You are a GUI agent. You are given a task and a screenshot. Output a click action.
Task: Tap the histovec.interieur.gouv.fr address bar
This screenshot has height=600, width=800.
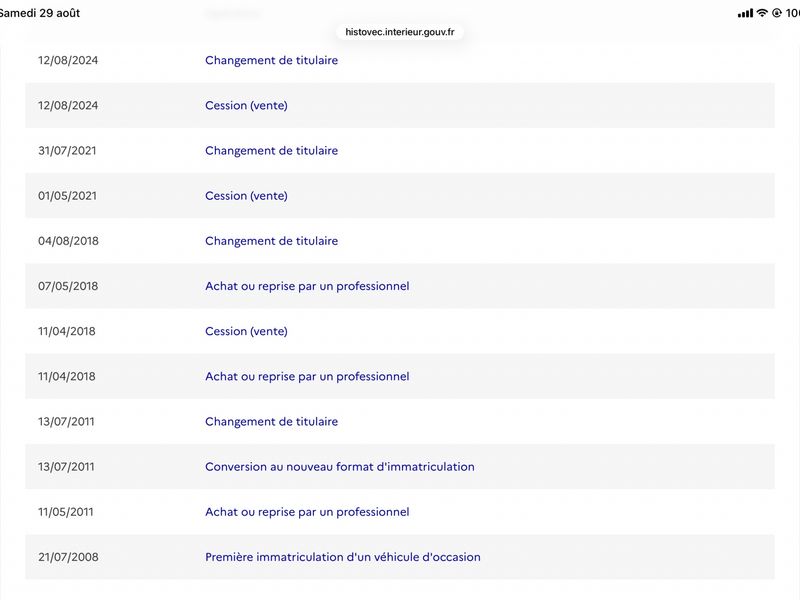(x=399, y=32)
